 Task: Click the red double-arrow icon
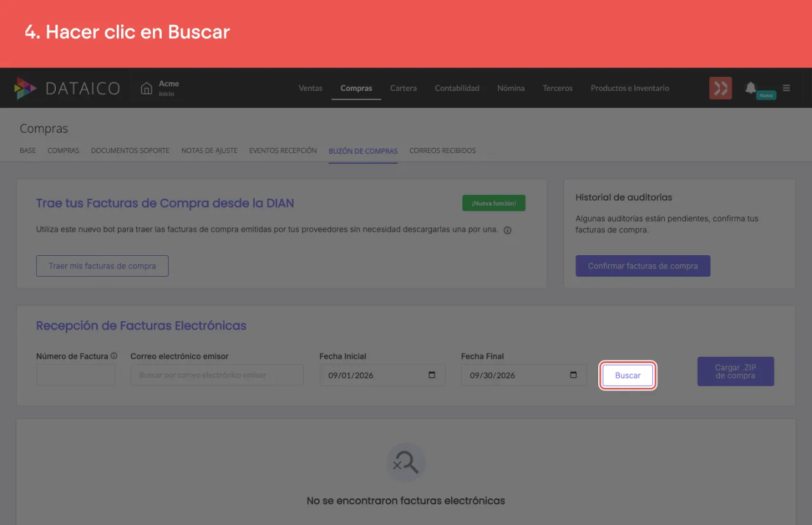721,88
